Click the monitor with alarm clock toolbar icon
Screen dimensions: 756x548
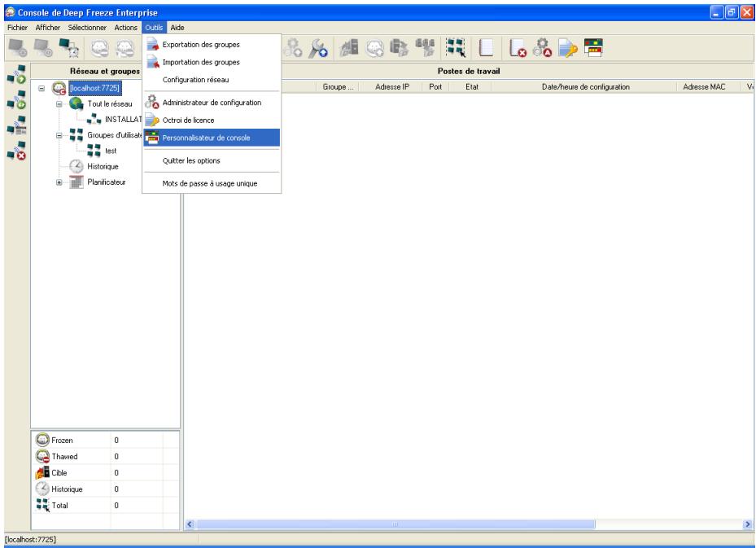pos(69,48)
